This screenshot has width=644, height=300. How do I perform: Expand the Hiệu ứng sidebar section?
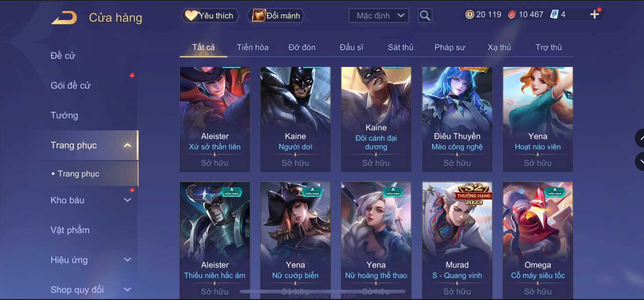pyautogui.click(x=127, y=260)
